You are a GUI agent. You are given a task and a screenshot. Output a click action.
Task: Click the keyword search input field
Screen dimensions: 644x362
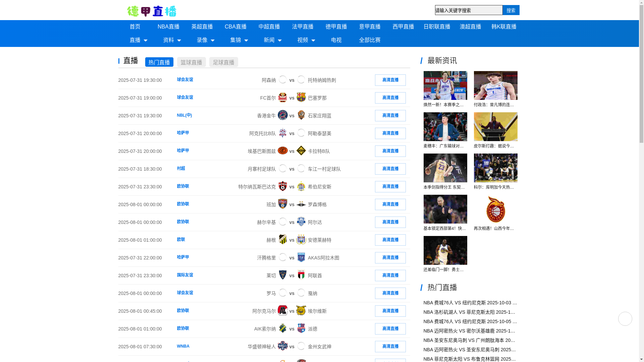point(469,10)
